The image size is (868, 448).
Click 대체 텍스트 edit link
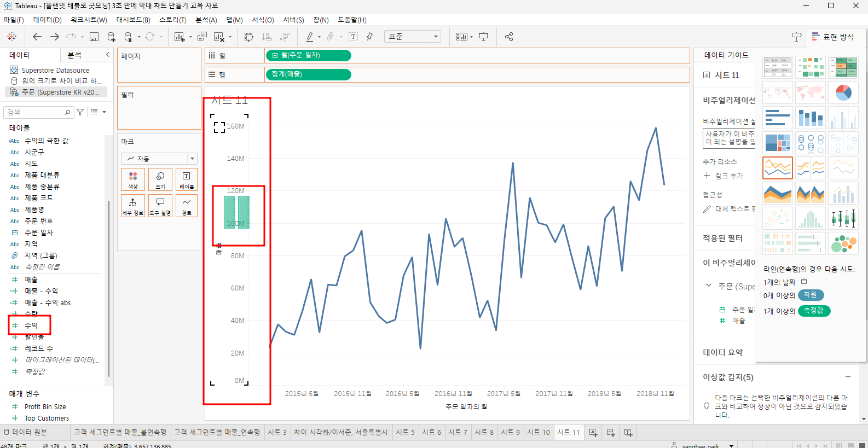click(x=734, y=209)
